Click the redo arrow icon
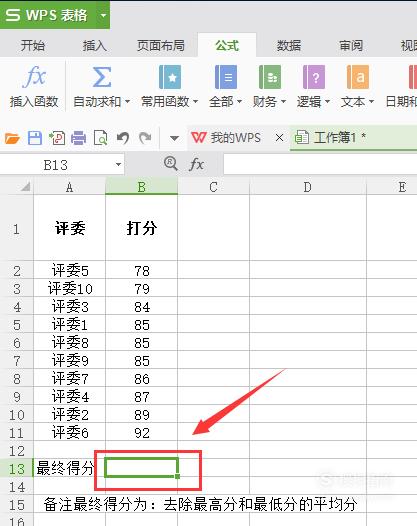417x526 pixels. point(145,138)
